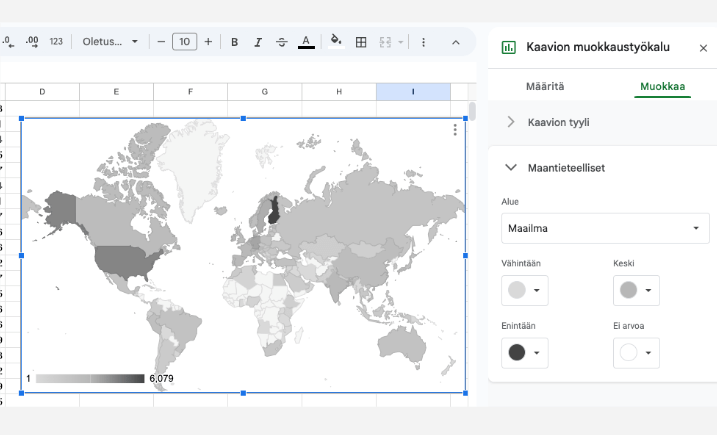
Task: Toggle bold formatting
Action: tap(235, 42)
